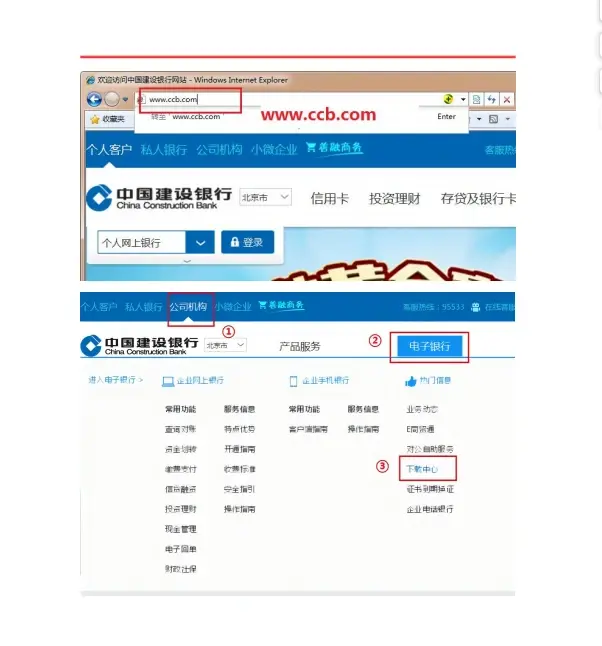Click the thumbs-up icon beside 热门信息
The image size is (602, 646).
[411, 381]
